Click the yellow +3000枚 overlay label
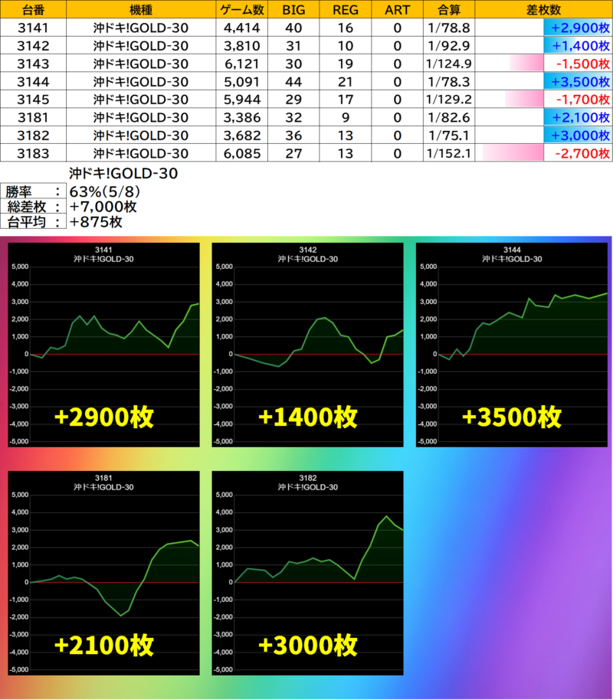Viewport: 613px width, 700px height. point(308,645)
